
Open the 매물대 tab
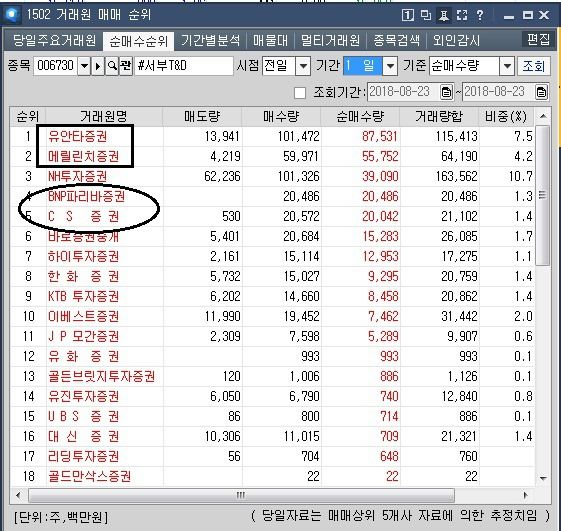coord(270,40)
